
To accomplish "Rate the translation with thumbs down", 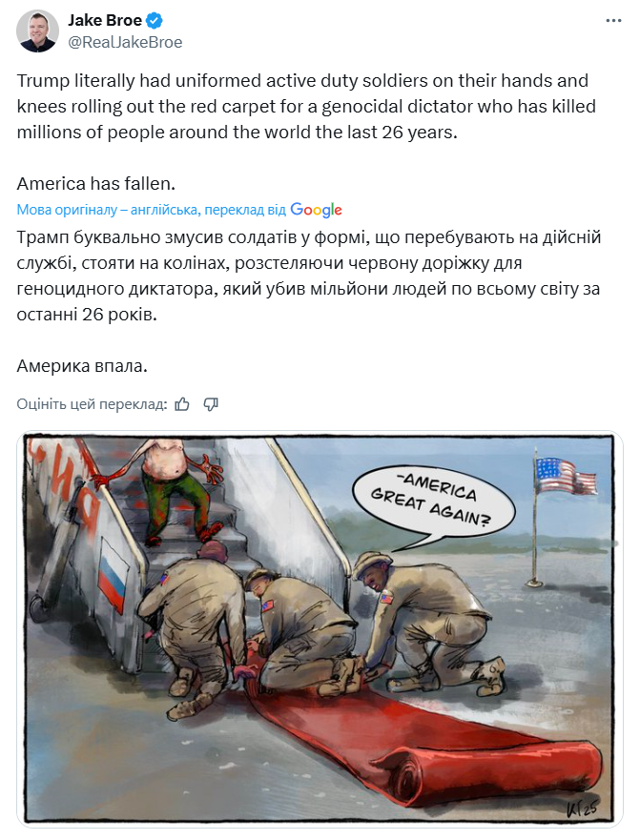I will click(x=212, y=404).
